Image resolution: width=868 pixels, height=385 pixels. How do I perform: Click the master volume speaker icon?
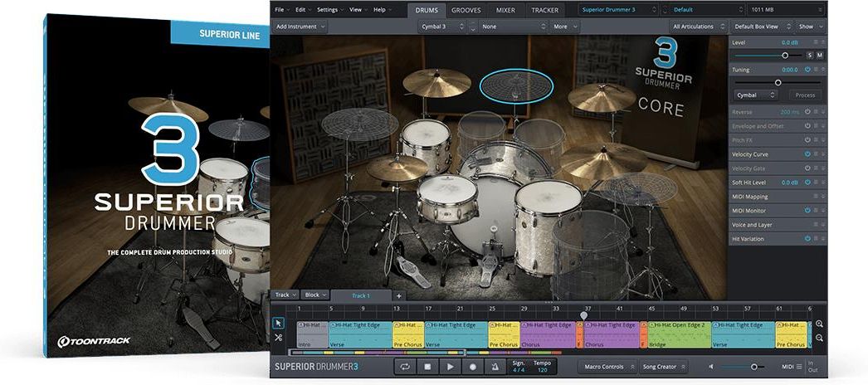[711, 367]
